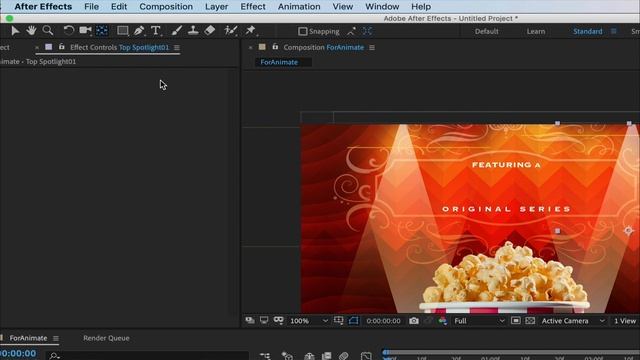The height and width of the screenshot is (360, 640).
Task: Take a snapshot with the camera icon
Action: point(413,321)
